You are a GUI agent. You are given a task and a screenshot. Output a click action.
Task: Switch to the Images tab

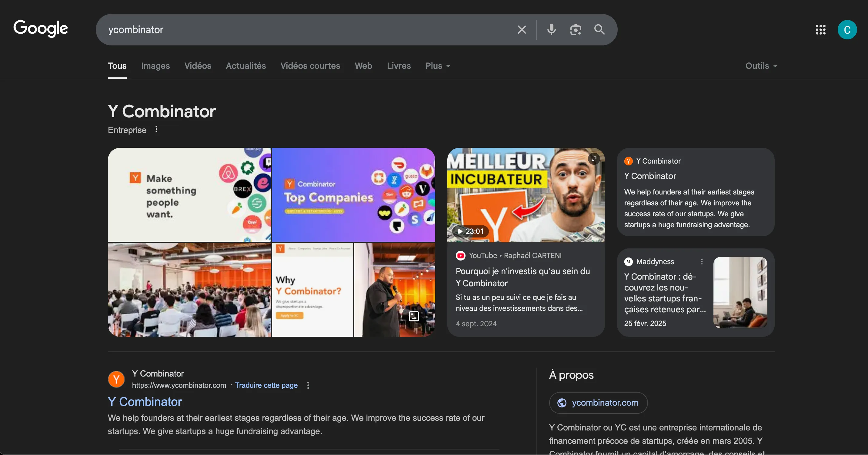pos(155,66)
